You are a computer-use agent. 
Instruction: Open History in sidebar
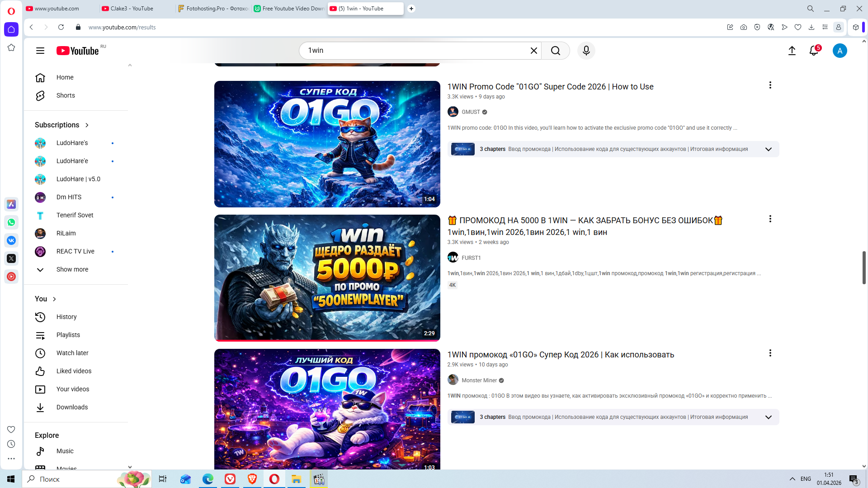[66, 317]
